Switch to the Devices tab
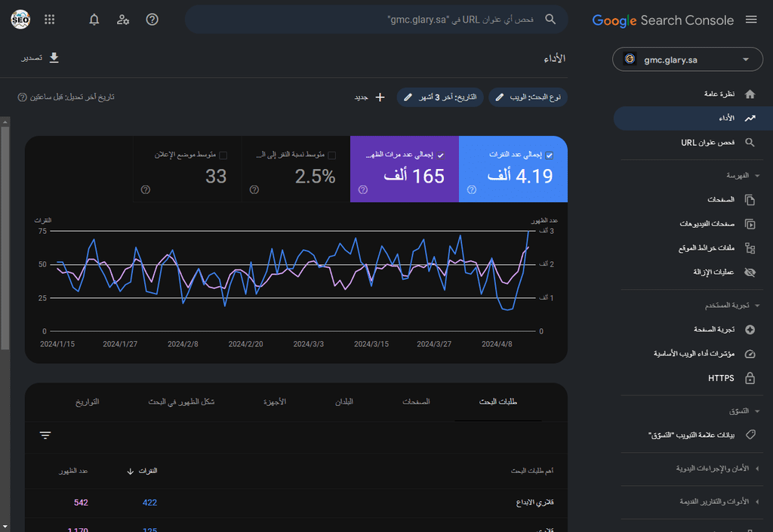This screenshot has height=532, width=773. click(x=275, y=402)
